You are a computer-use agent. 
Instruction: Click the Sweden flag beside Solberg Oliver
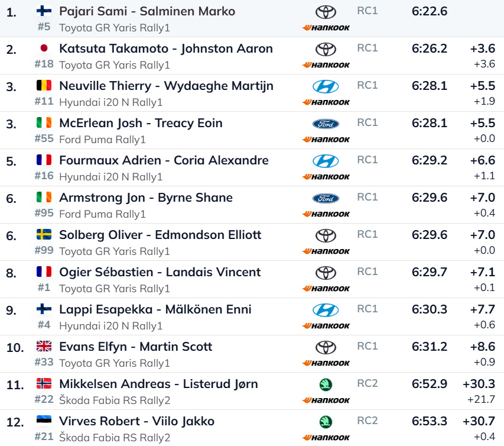pyautogui.click(x=44, y=235)
